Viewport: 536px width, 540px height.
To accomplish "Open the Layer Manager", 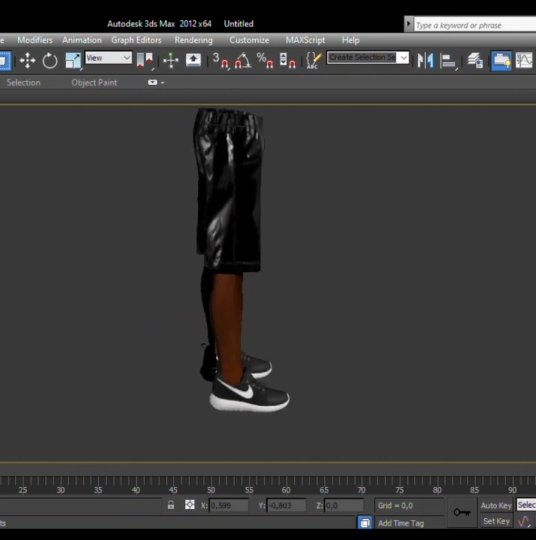I will [475, 61].
